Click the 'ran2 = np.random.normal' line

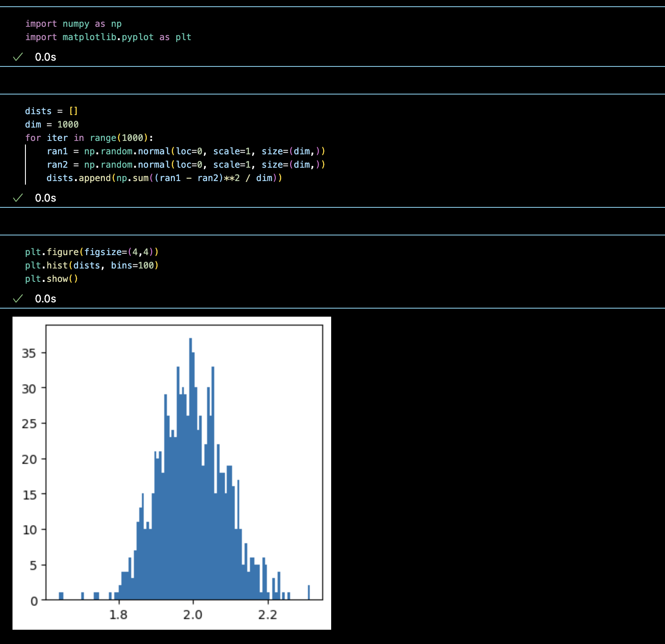pos(186,165)
